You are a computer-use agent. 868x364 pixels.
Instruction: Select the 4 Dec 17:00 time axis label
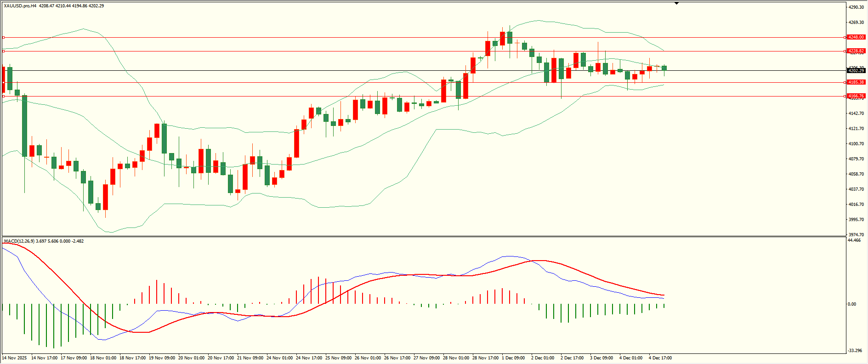pyautogui.click(x=660, y=358)
